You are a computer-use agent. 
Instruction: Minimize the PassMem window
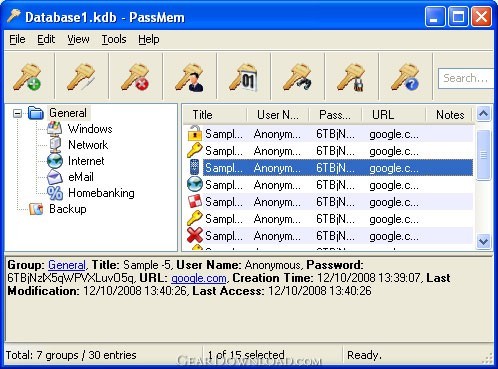click(x=434, y=16)
